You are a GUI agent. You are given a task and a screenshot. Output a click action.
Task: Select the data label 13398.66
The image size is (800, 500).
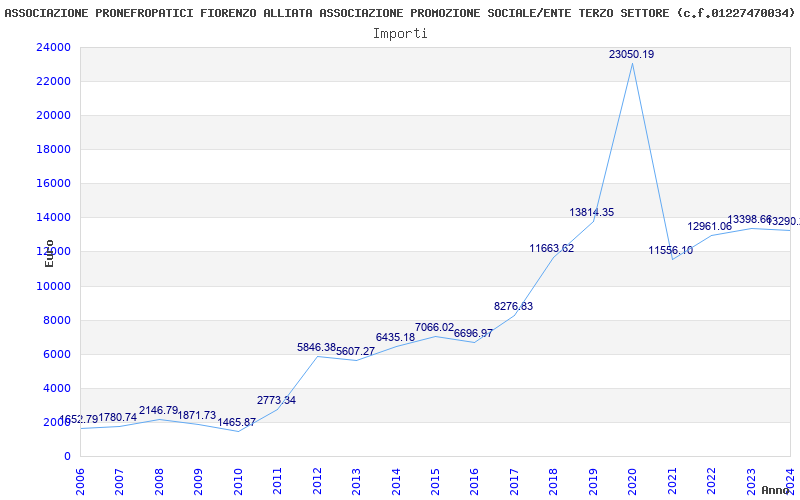[749, 219]
